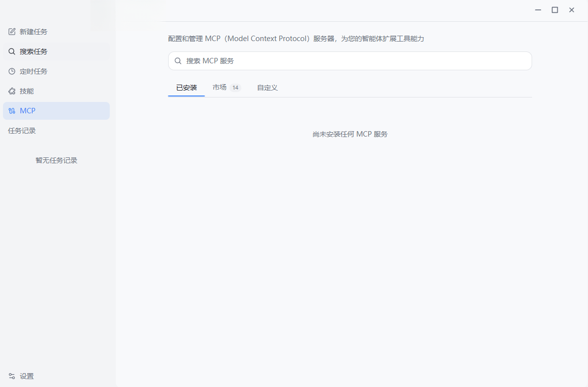Open the 自定义 tab
Screen dimensions: 588x387
tap(267, 88)
